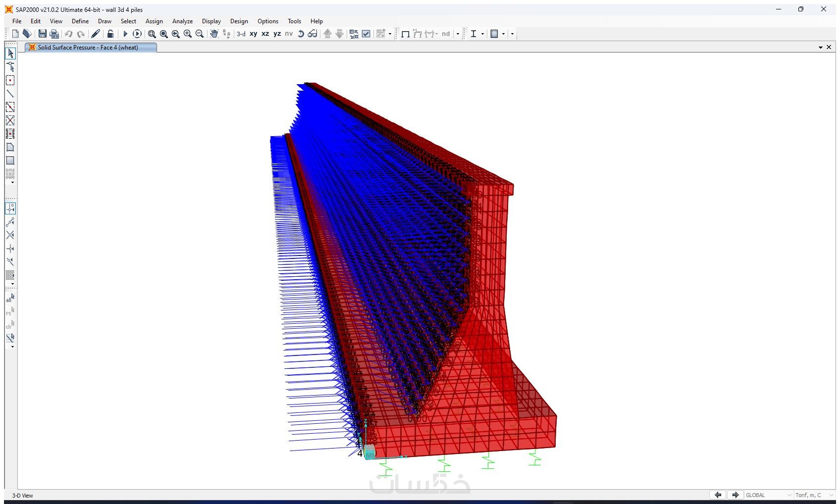Select the Draw Rectangular Area tool
840x504 pixels.
[x=10, y=160]
